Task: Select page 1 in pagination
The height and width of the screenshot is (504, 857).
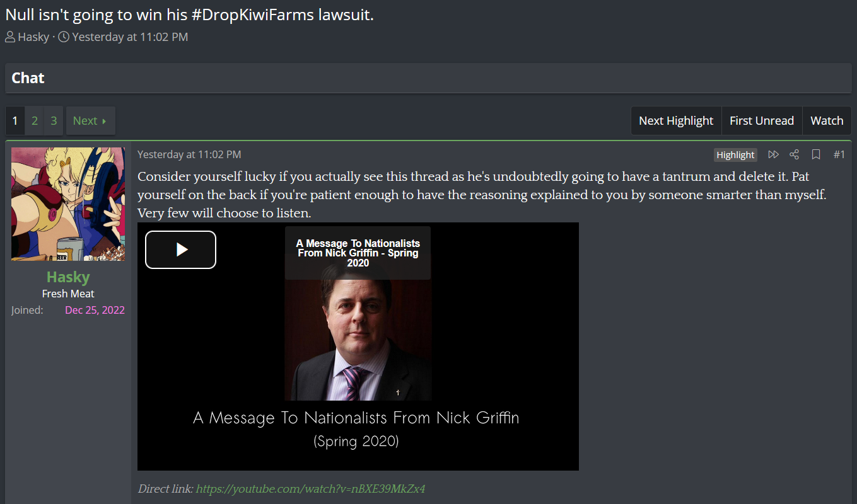Action: (x=15, y=120)
